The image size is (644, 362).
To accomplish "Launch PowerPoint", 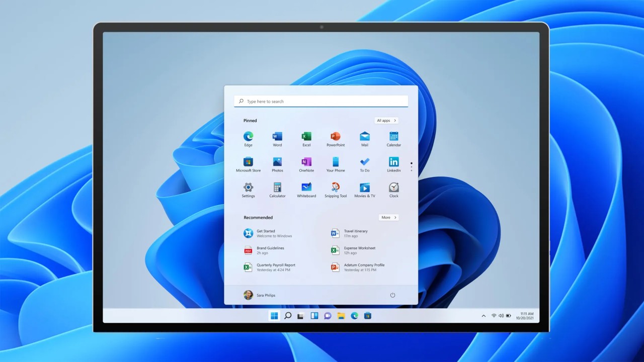I will pos(335,136).
